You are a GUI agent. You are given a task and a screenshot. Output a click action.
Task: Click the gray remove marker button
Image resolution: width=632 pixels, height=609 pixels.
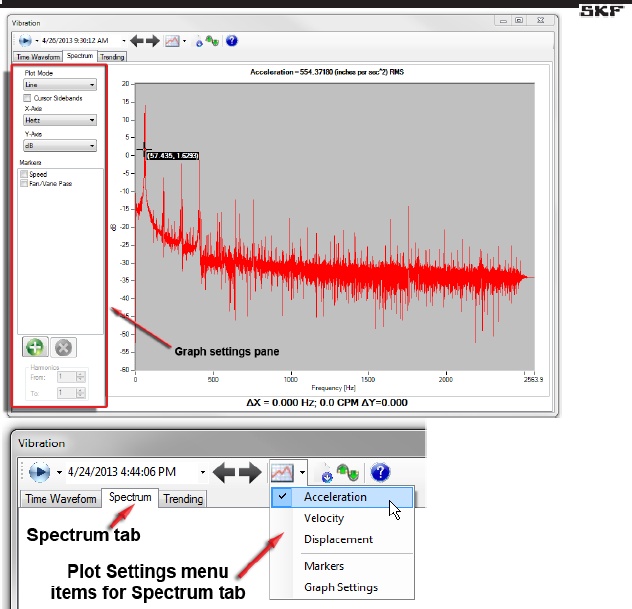(x=65, y=348)
